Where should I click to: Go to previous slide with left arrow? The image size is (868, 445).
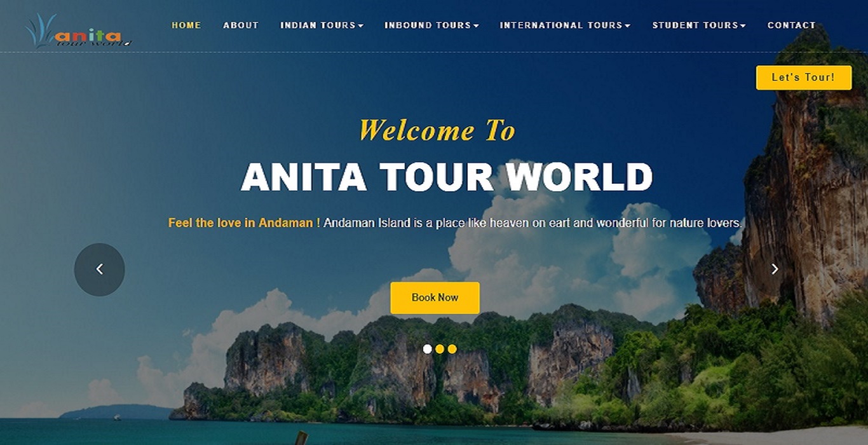point(100,270)
